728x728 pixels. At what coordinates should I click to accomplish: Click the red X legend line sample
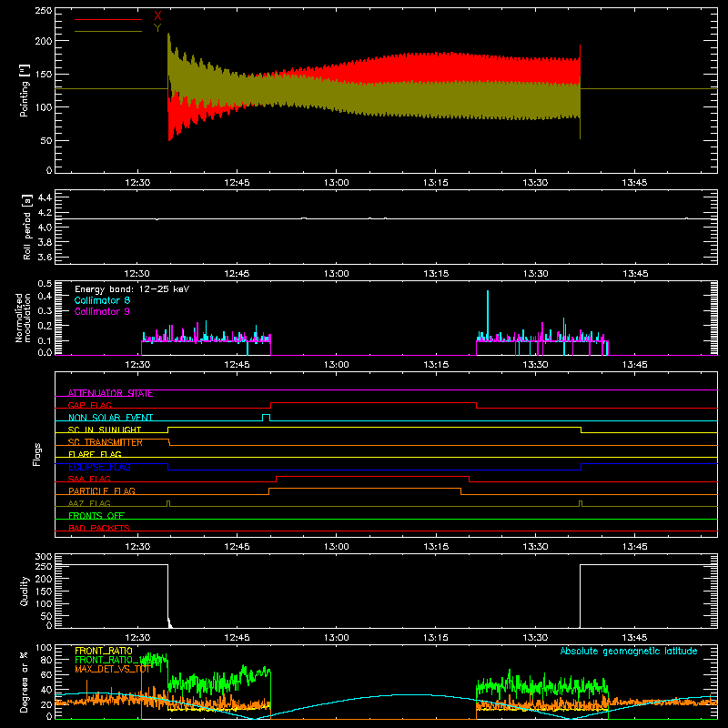pyautogui.click(x=108, y=19)
